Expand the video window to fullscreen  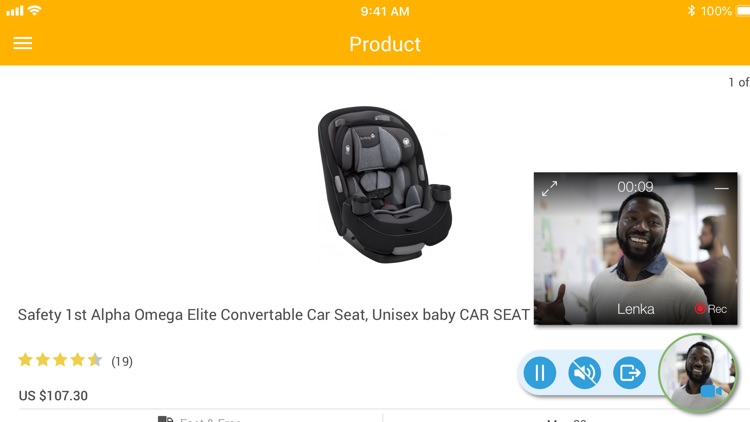(549, 189)
